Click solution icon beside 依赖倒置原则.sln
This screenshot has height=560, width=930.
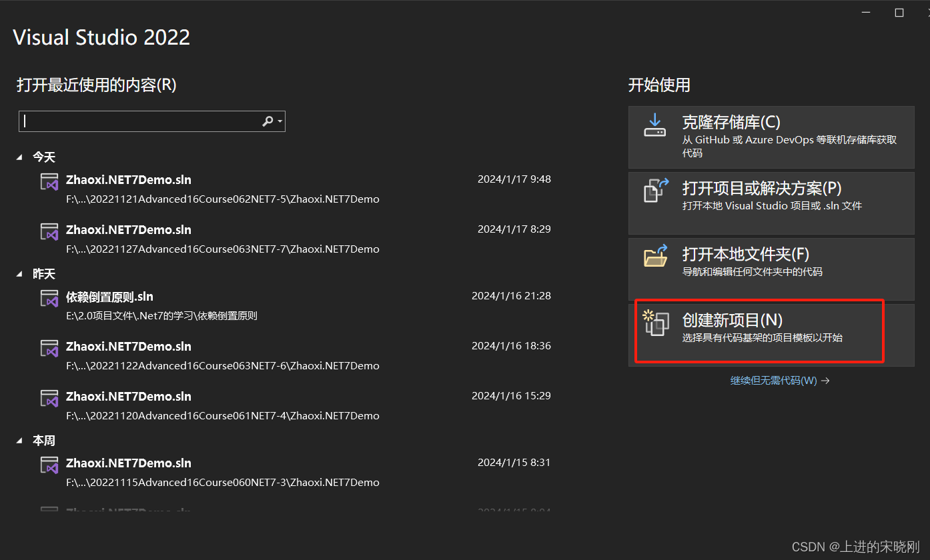pos(49,299)
